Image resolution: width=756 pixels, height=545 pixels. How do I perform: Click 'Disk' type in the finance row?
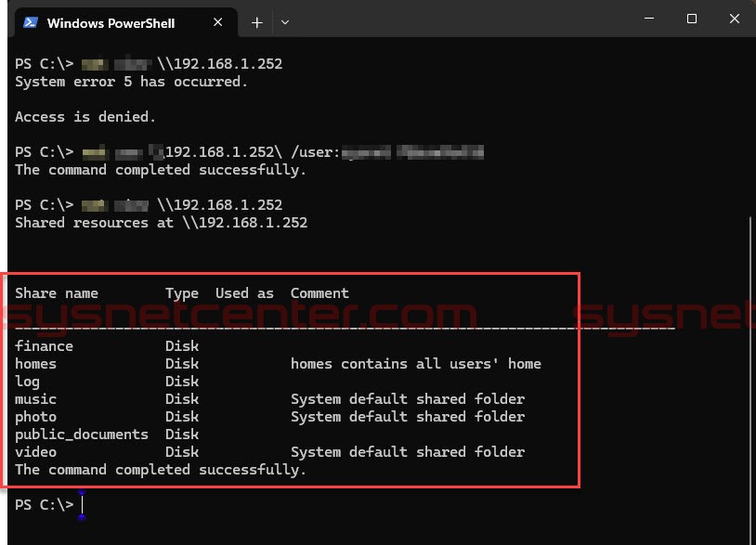[182, 346]
